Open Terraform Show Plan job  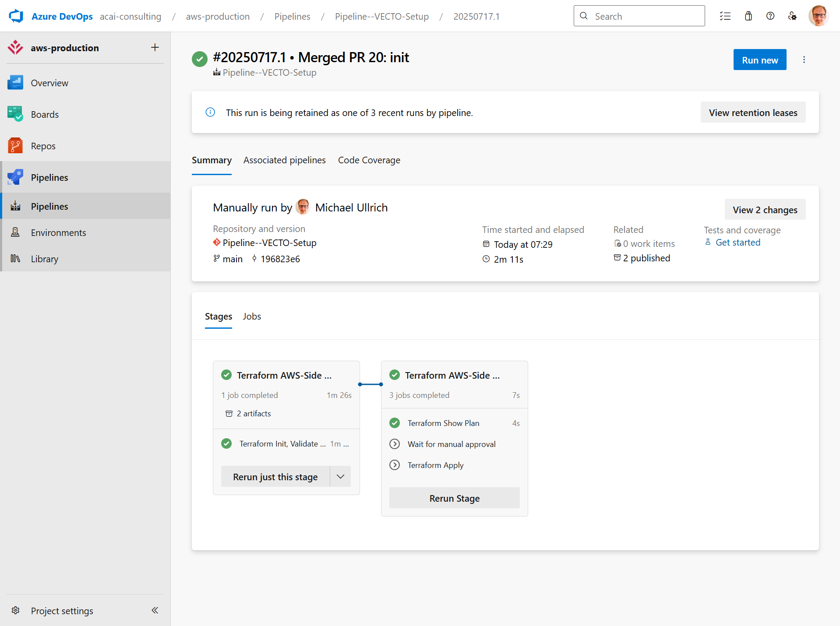[455, 423]
